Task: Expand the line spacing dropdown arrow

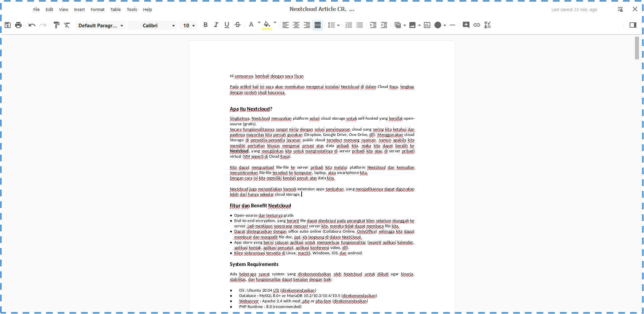Action: point(338,25)
